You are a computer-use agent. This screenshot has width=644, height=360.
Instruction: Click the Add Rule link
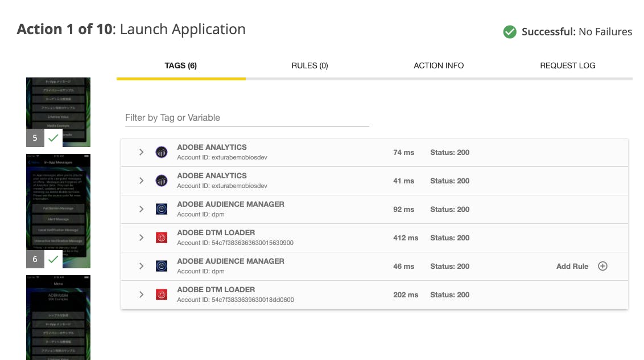click(x=572, y=266)
